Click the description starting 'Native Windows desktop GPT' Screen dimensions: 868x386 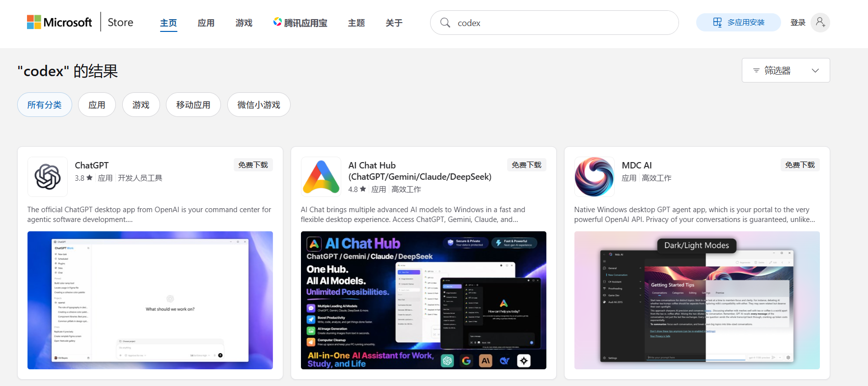tap(695, 215)
